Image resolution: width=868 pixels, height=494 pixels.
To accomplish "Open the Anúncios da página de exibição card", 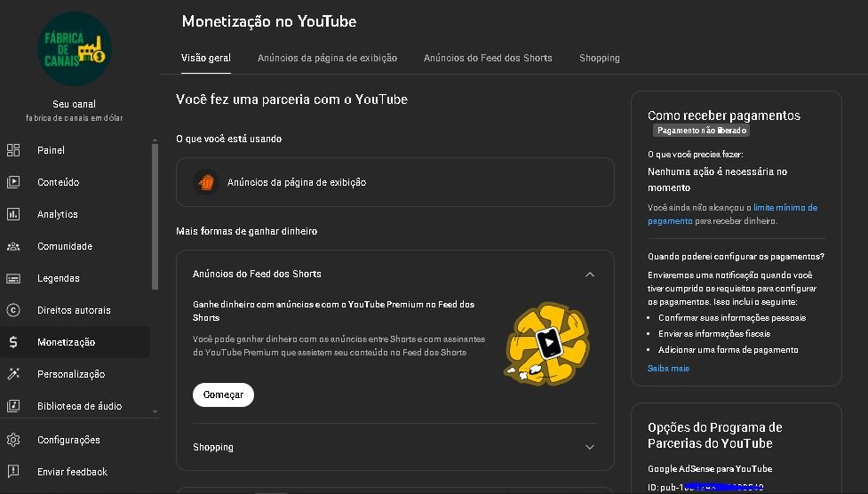I will click(395, 182).
